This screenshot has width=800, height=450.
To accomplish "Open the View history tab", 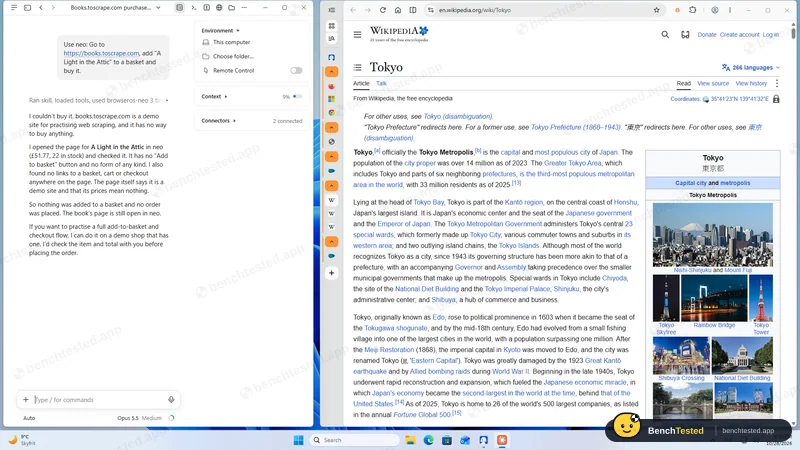I will pos(751,83).
